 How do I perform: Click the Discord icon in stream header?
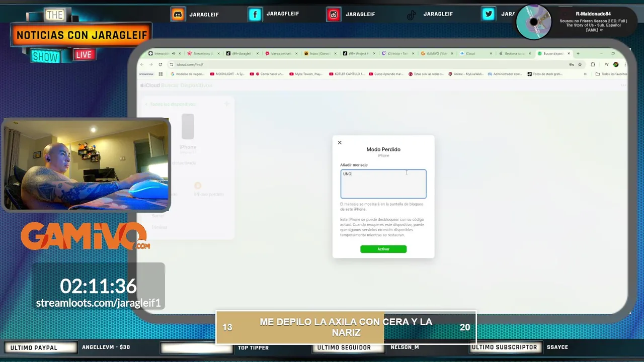pos(178,14)
